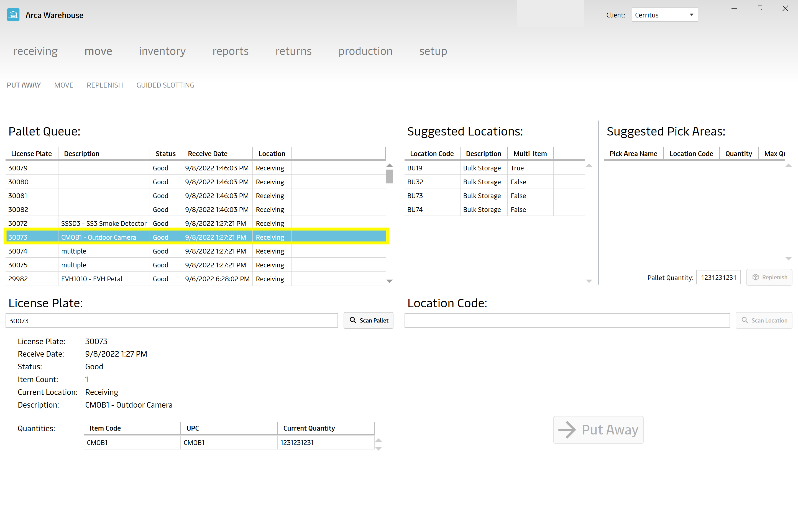Select suggested location BU32
The width and height of the screenshot is (798, 532).
point(495,182)
